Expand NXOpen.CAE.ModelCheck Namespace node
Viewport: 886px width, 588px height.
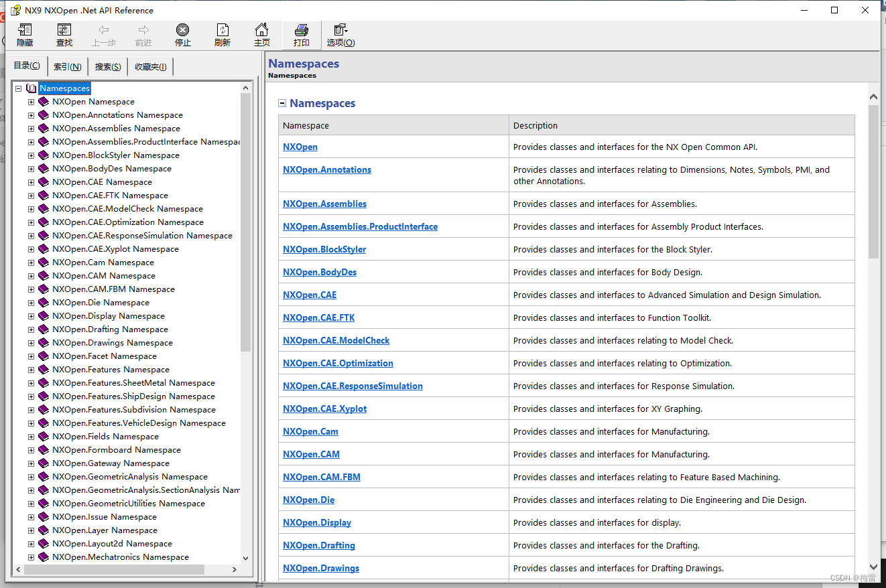pyautogui.click(x=31, y=209)
